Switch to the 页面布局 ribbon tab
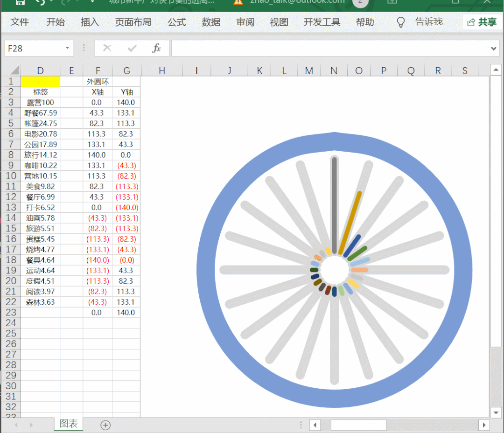This screenshot has height=433, width=504. coord(133,22)
